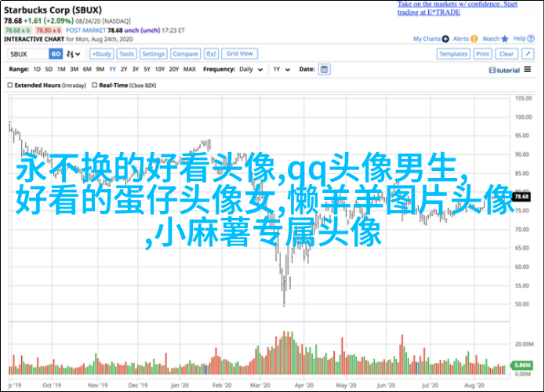Image resolution: width=545 pixels, height=392 pixels.
Task: Click the Print button
Action: (482, 54)
